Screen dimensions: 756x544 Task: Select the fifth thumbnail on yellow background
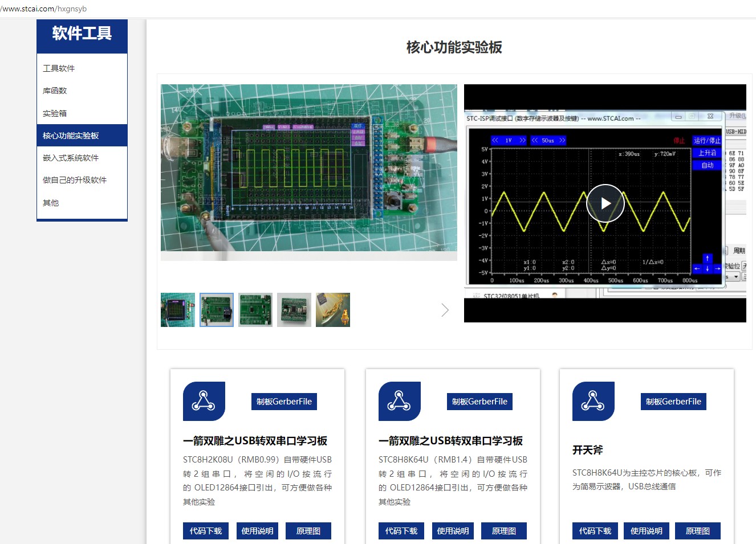click(x=333, y=310)
